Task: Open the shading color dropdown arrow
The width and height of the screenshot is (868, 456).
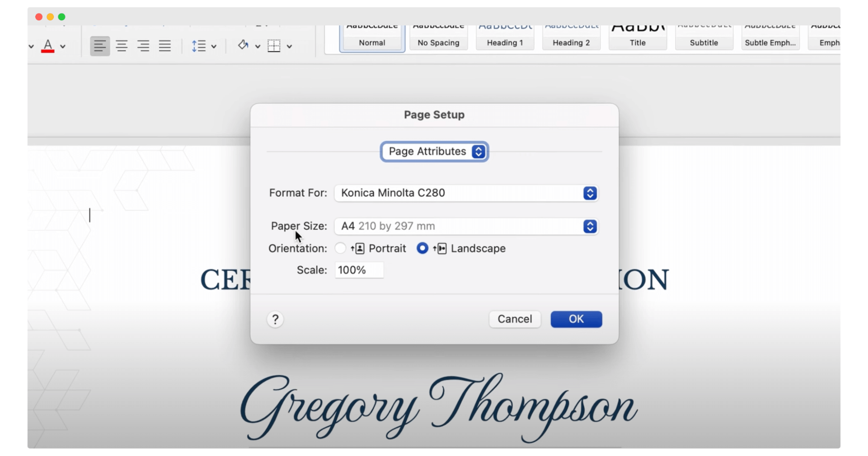Action: [x=257, y=46]
